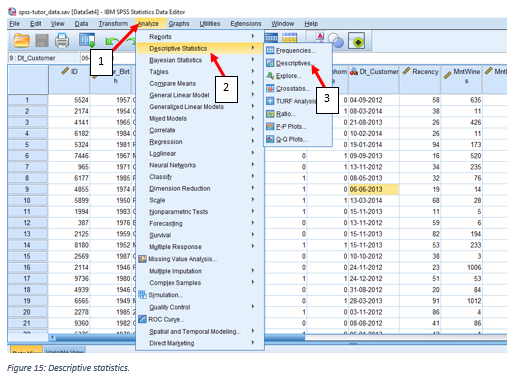This screenshot has width=516, height=378.
Task: Click the highlighted 06-06-2013 cell
Action: point(373,189)
